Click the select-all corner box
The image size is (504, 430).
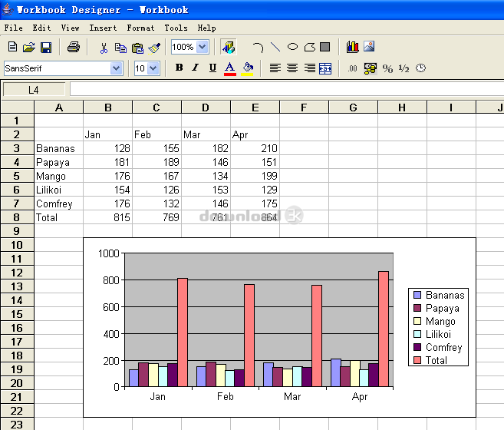18,107
